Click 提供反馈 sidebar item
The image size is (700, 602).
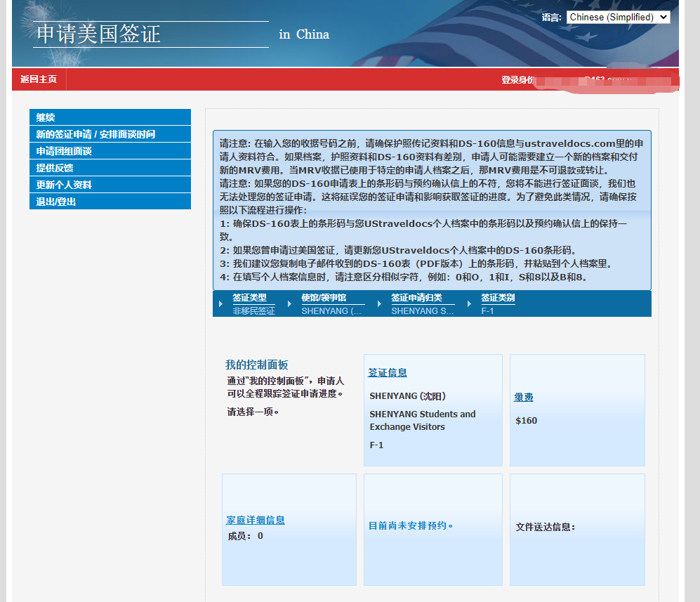110,168
